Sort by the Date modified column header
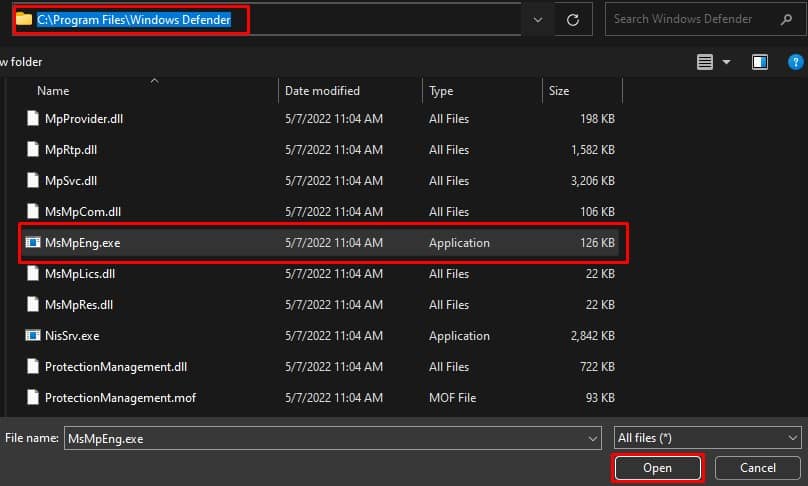This screenshot has height=486, width=808. click(x=322, y=91)
